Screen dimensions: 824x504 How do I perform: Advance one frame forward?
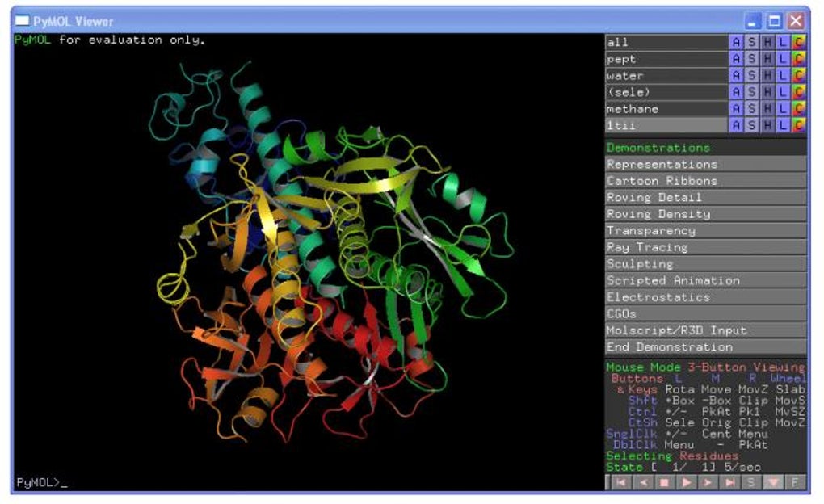coord(708,483)
